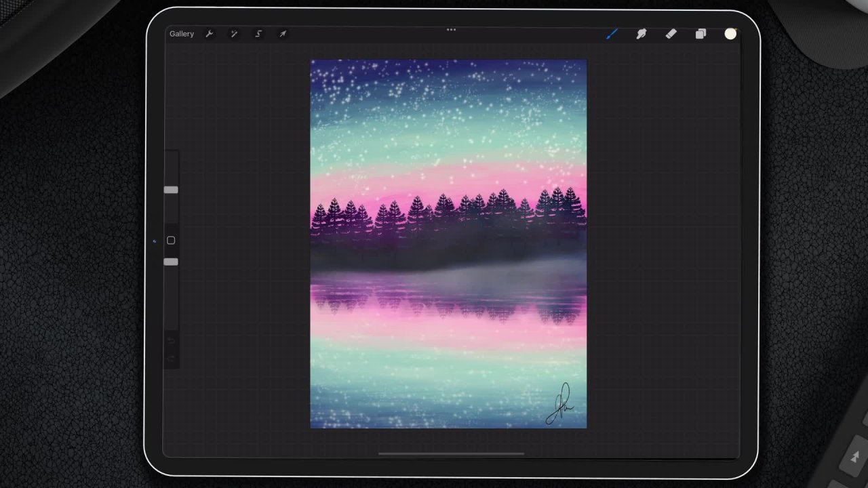
Task: Tap the tree reflection in the water
Action: (448, 307)
